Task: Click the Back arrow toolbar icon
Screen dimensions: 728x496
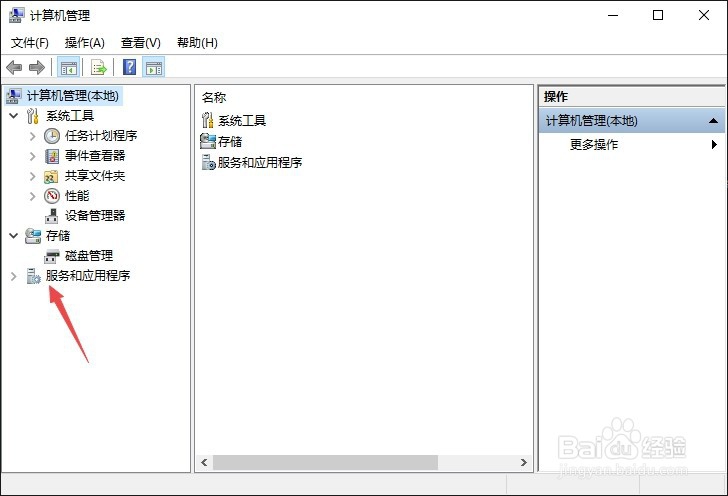Action: (x=14, y=68)
